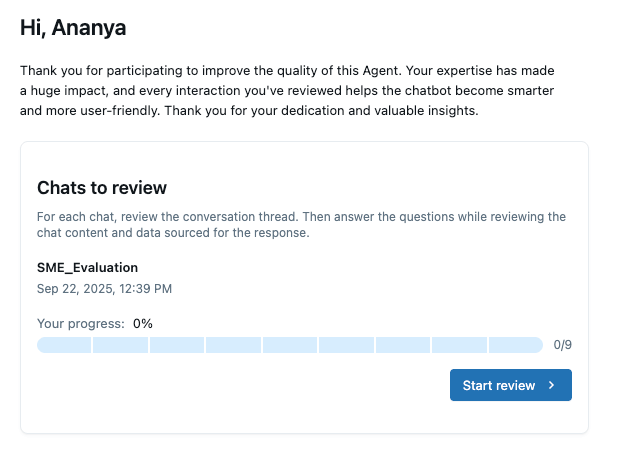This screenshot has width=624, height=453.
Task: Click the sixth progress bar segment
Action: (347, 345)
